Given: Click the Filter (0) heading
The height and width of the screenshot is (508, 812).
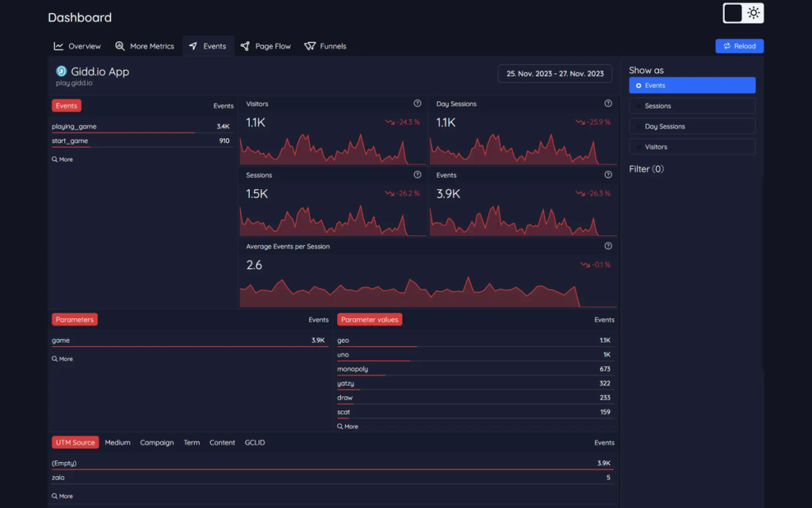Looking at the screenshot, I should [x=646, y=169].
